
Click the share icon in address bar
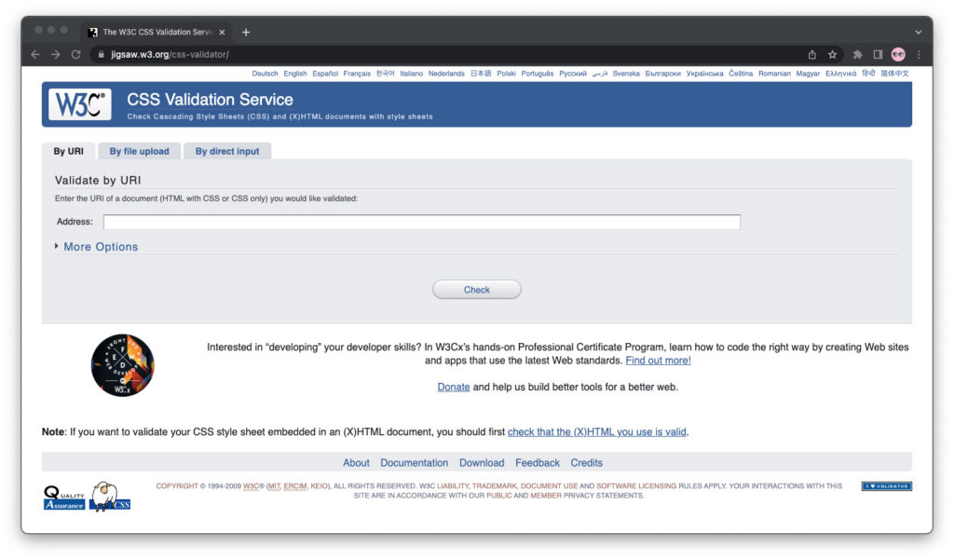click(x=812, y=55)
